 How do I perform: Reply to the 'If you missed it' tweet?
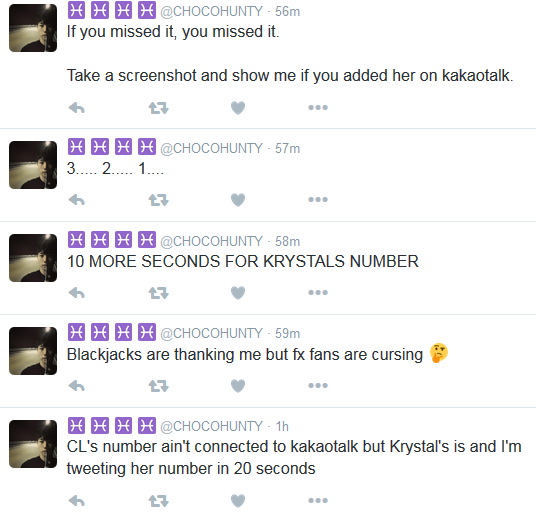tap(77, 108)
